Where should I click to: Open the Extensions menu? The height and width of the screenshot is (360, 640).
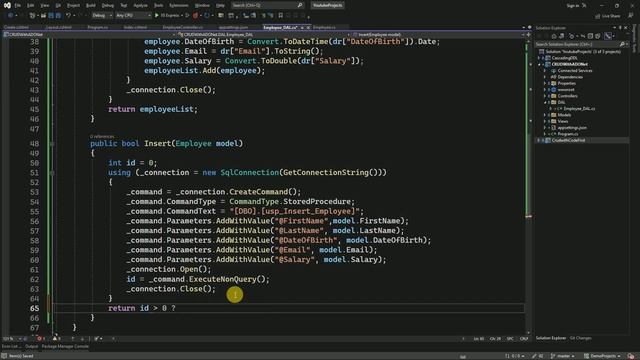coord(179,5)
